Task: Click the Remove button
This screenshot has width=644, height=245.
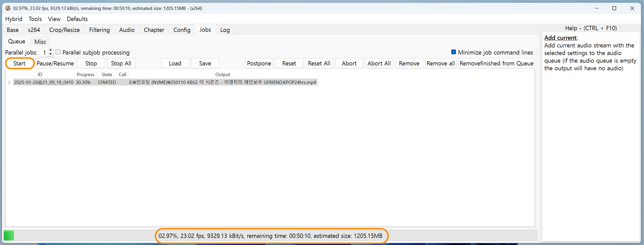Action: (409, 63)
